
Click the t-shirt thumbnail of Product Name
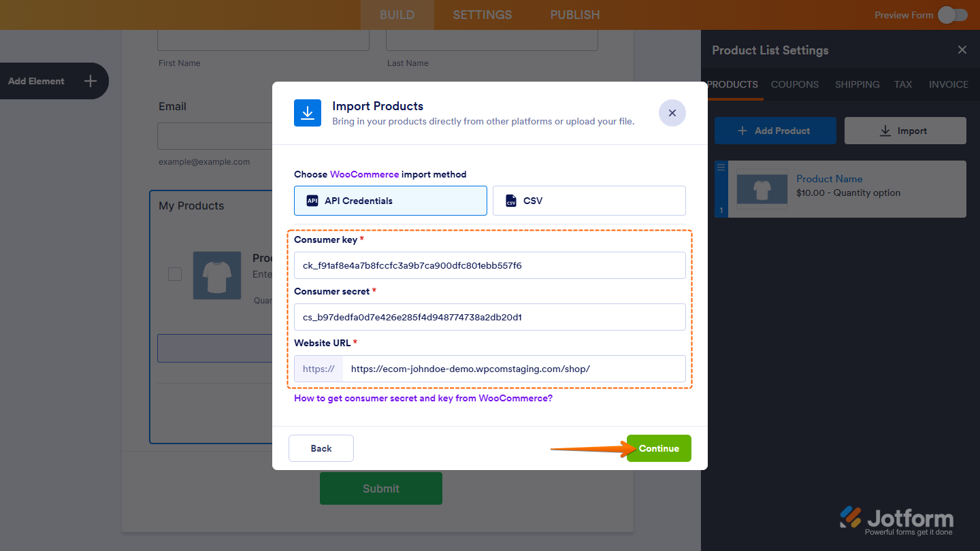point(761,189)
